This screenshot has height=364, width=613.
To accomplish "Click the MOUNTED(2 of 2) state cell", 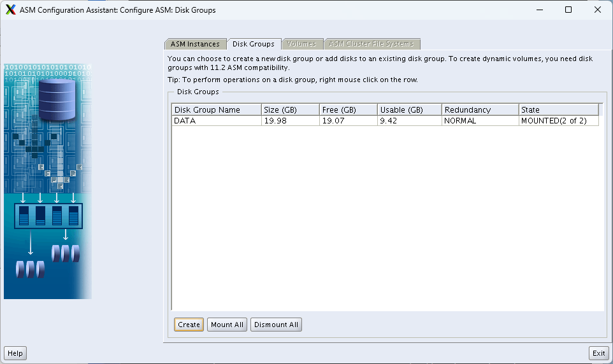I will [x=559, y=121].
